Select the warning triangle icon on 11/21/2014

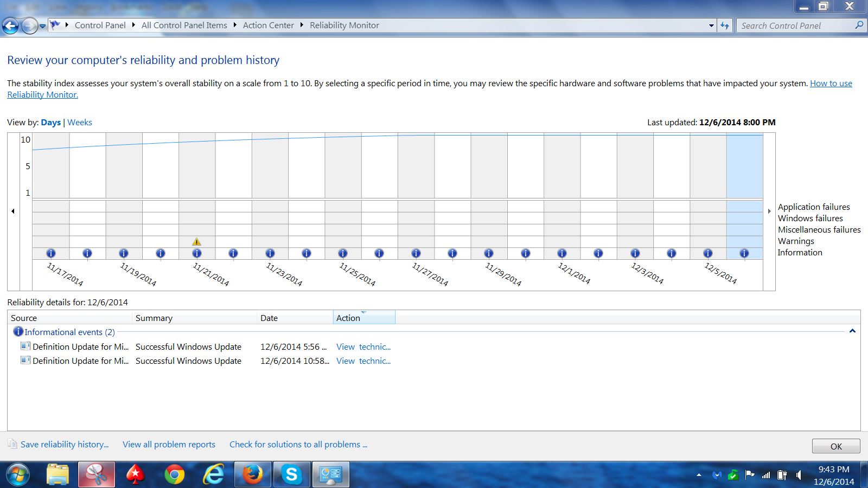pyautogui.click(x=196, y=242)
